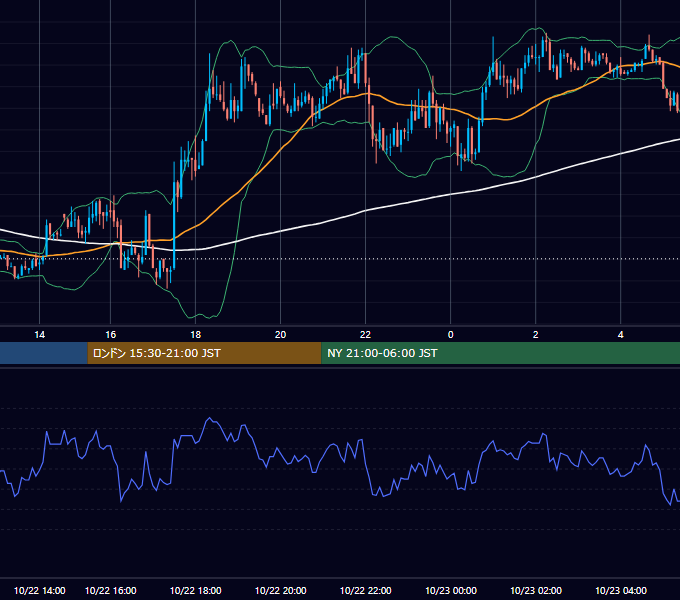The image size is (680, 600).
Task: Click the 20 hour axis label
Action: [281, 335]
